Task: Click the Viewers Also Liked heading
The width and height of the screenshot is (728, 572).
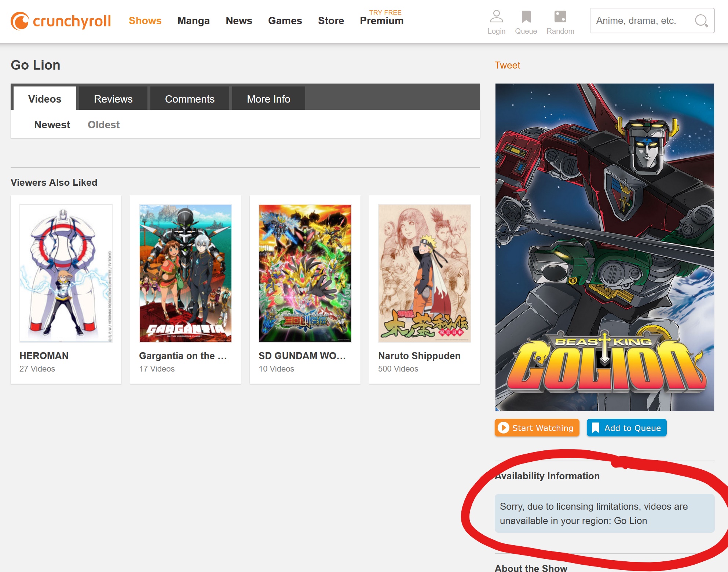Action: tap(54, 182)
